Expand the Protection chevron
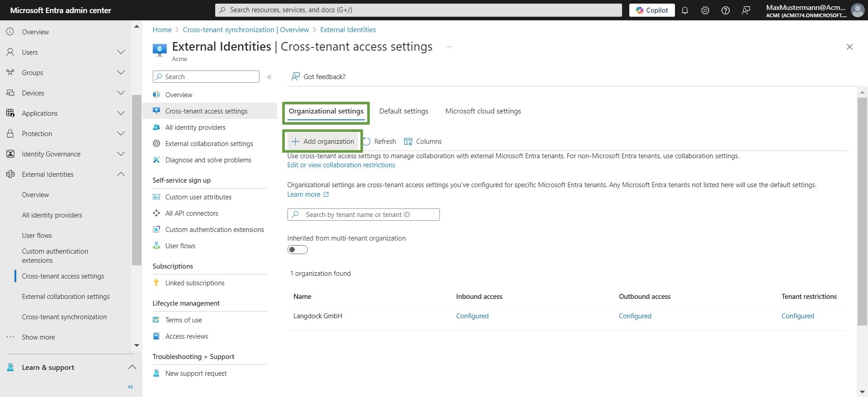The height and width of the screenshot is (397, 868). pyautogui.click(x=121, y=133)
